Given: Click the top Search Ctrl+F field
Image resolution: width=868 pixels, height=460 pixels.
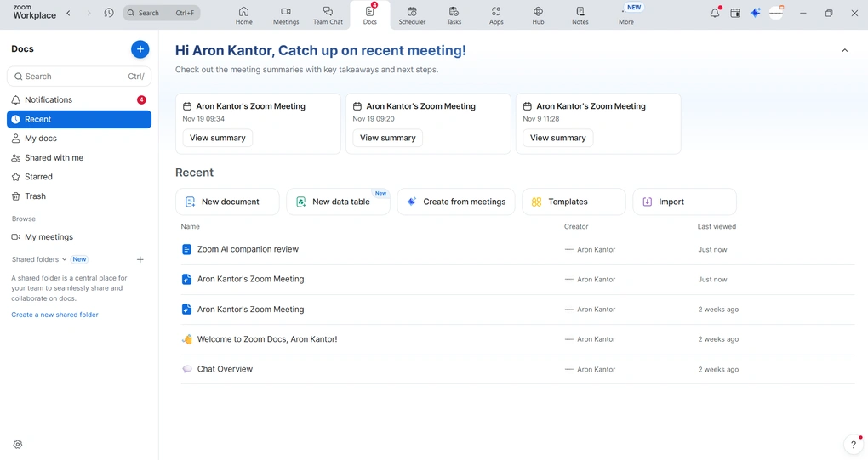Looking at the screenshot, I should pyautogui.click(x=162, y=13).
